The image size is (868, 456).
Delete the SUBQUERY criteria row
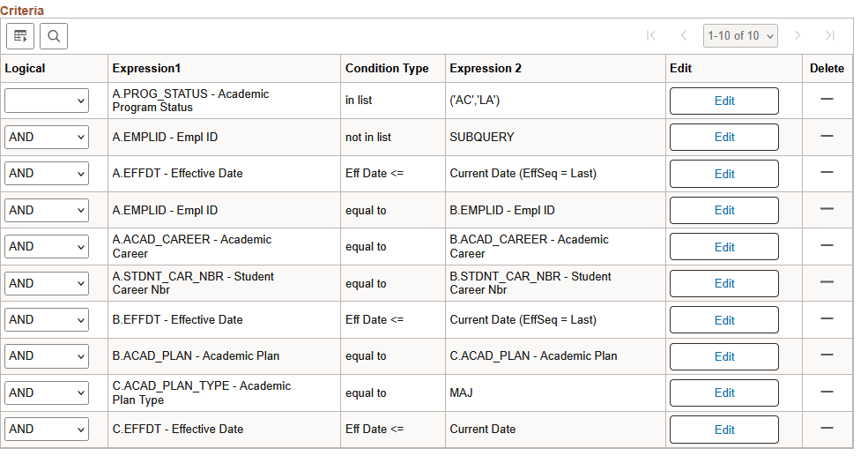coord(827,137)
